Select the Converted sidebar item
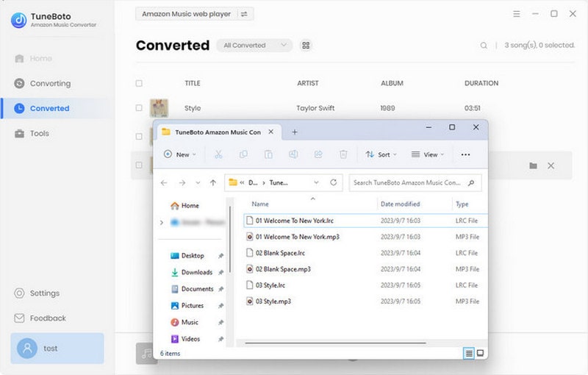Viewport: 588px width, 375px height. click(57, 108)
